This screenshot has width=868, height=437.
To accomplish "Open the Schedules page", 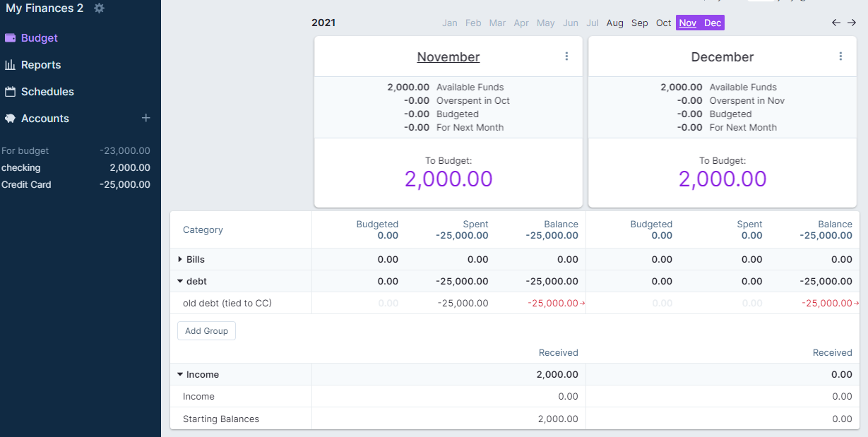I will pyautogui.click(x=47, y=92).
